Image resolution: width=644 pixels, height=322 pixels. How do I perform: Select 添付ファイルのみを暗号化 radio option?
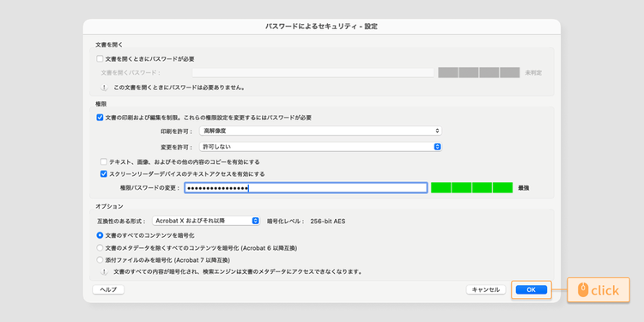100,260
